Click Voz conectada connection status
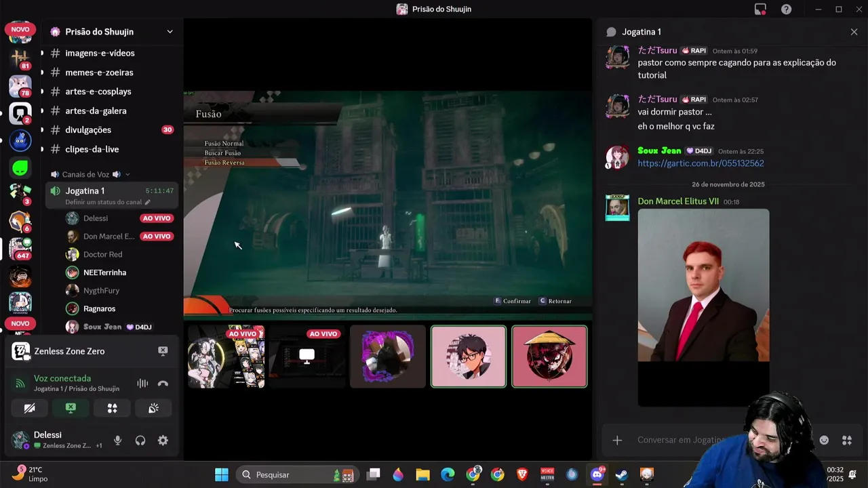This screenshot has height=488, width=868. tap(62, 378)
